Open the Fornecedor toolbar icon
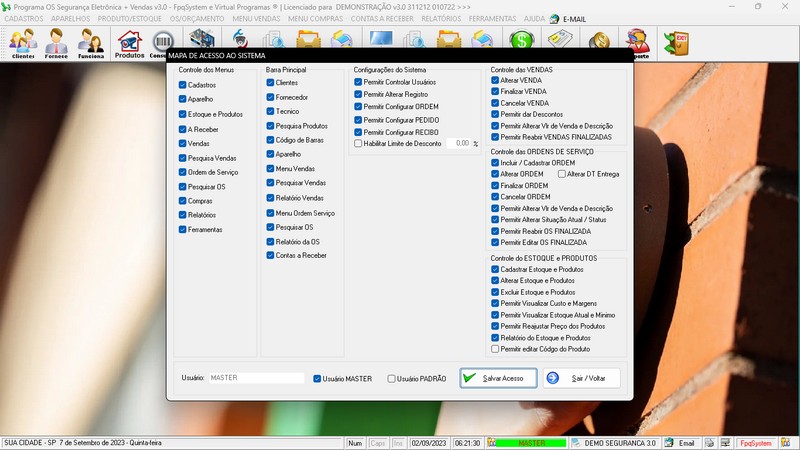The width and height of the screenshot is (800, 450). (x=57, y=42)
